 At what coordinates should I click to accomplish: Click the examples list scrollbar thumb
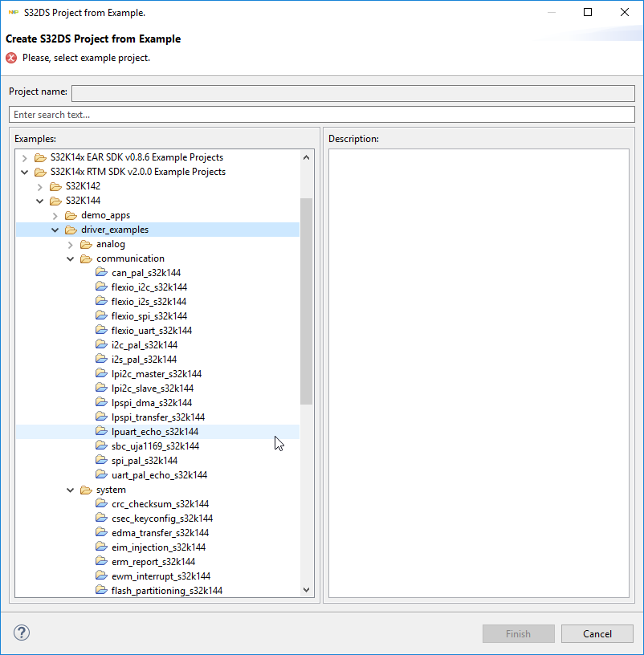pos(306,301)
